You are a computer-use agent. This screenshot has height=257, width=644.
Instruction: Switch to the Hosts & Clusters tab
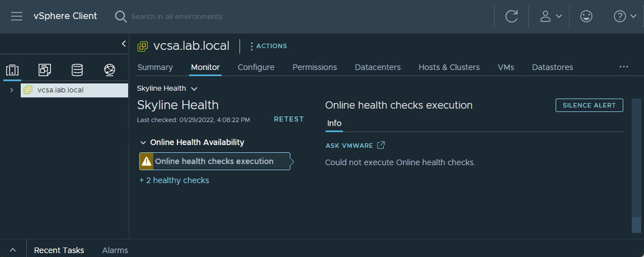click(x=449, y=67)
